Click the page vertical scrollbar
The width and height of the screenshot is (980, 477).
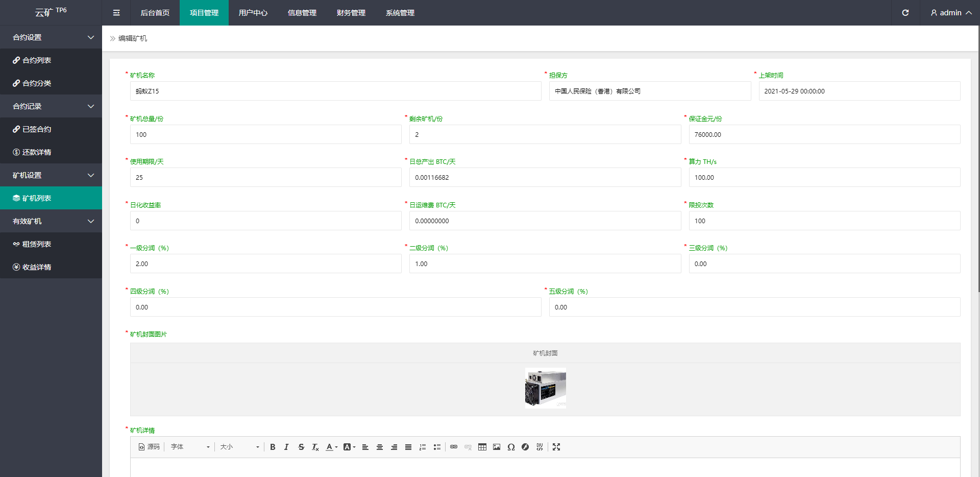point(978,158)
